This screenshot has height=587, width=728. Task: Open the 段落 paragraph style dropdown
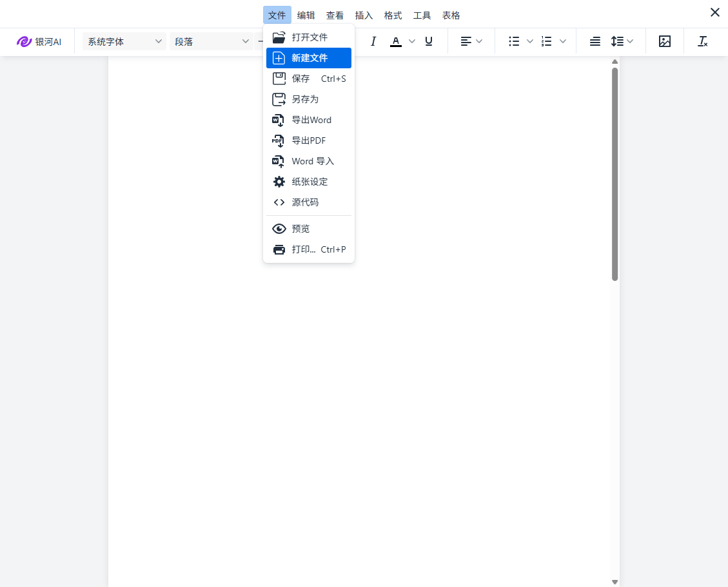[212, 42]
